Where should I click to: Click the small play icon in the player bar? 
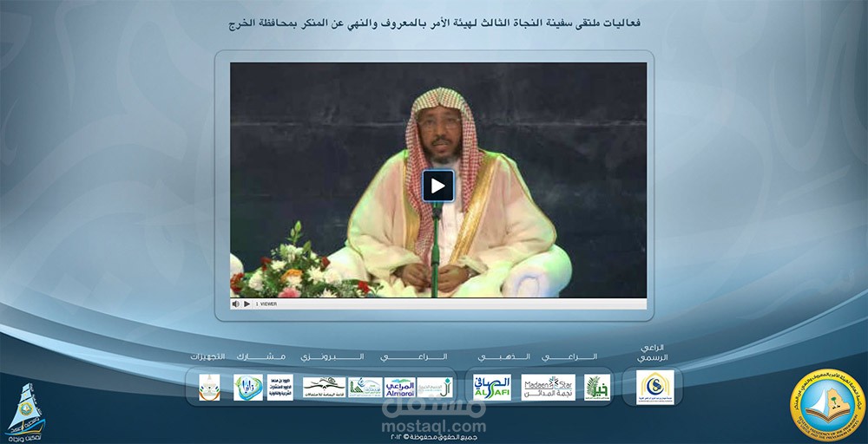tap(247, 304)
